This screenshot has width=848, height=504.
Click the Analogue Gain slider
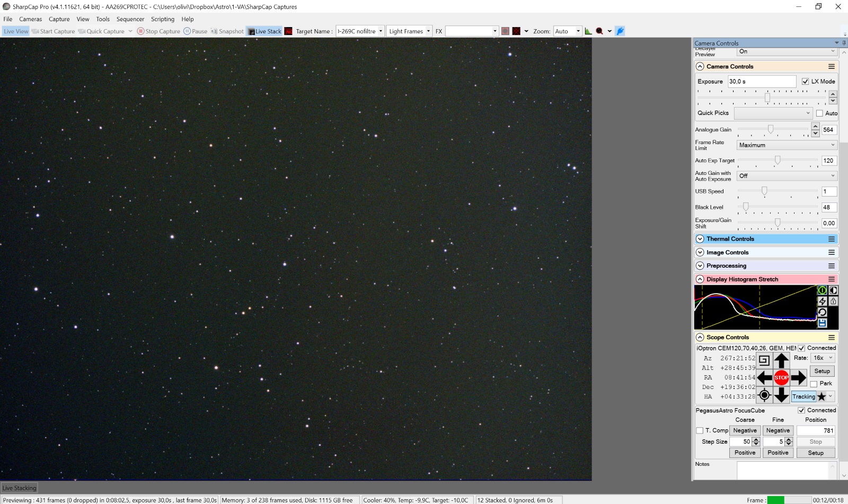pyautogui.click(x=771, y=129)
